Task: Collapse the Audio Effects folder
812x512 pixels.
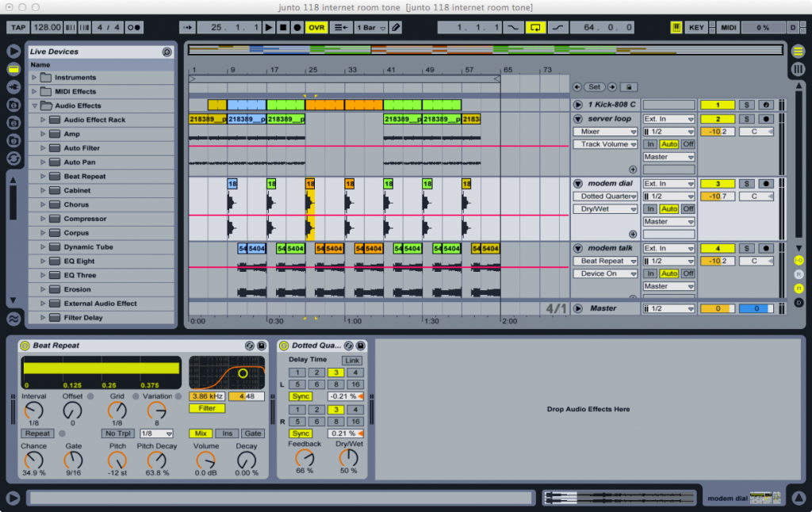Action: (x=34, y=105)
